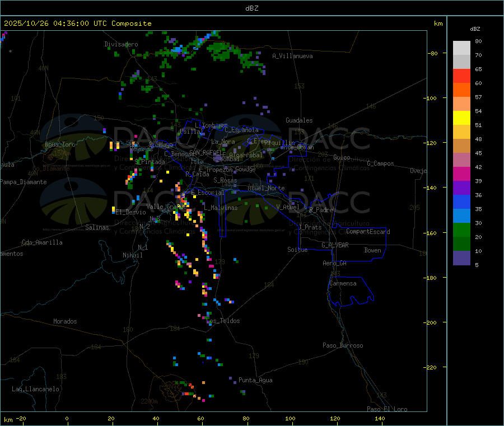Click the 100 tick on the horizontal axis

click(290, 418)
